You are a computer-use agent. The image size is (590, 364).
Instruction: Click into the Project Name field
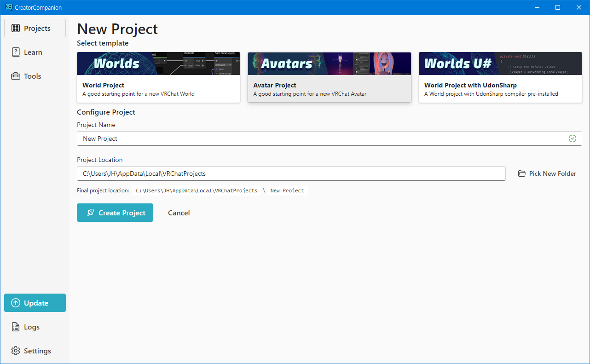coord(330,139)
